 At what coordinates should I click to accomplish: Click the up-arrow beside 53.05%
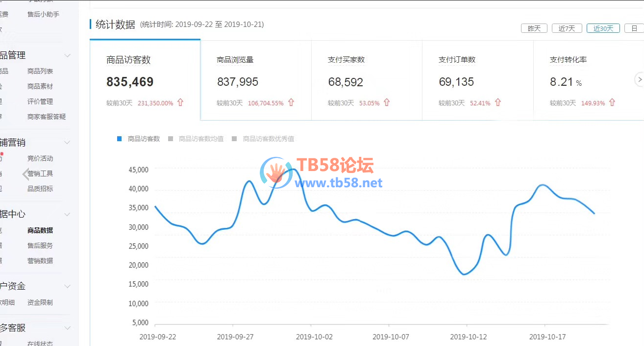tap(387, 103)
